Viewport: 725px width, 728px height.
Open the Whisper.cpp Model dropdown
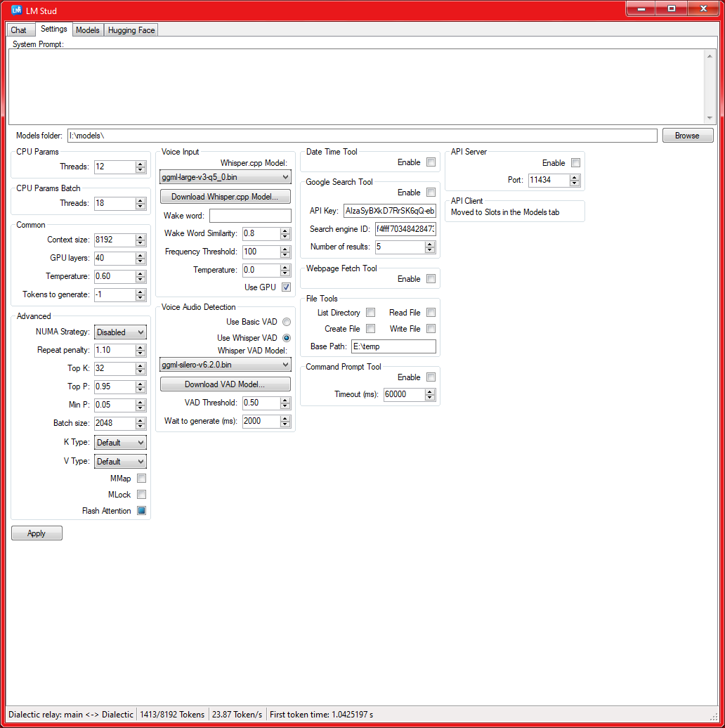tap(225, 177)
